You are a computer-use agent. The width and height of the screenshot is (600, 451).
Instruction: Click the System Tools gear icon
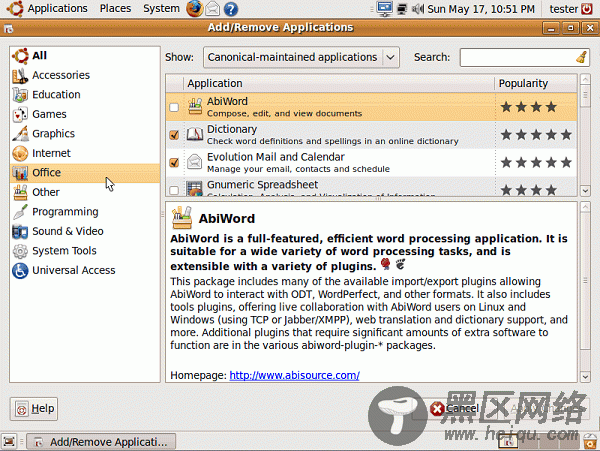(20, 251)
